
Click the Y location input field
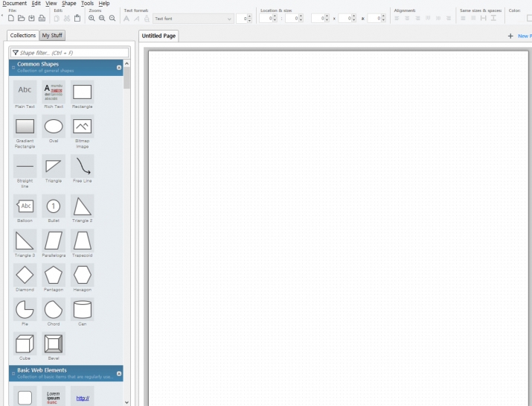[292, 19]
